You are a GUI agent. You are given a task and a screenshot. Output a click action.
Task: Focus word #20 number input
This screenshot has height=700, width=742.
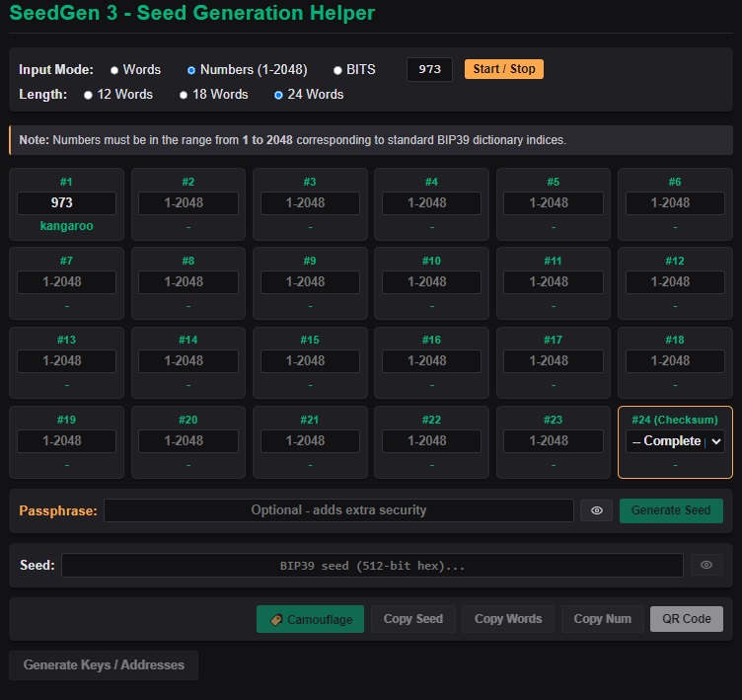coord(188,441)
